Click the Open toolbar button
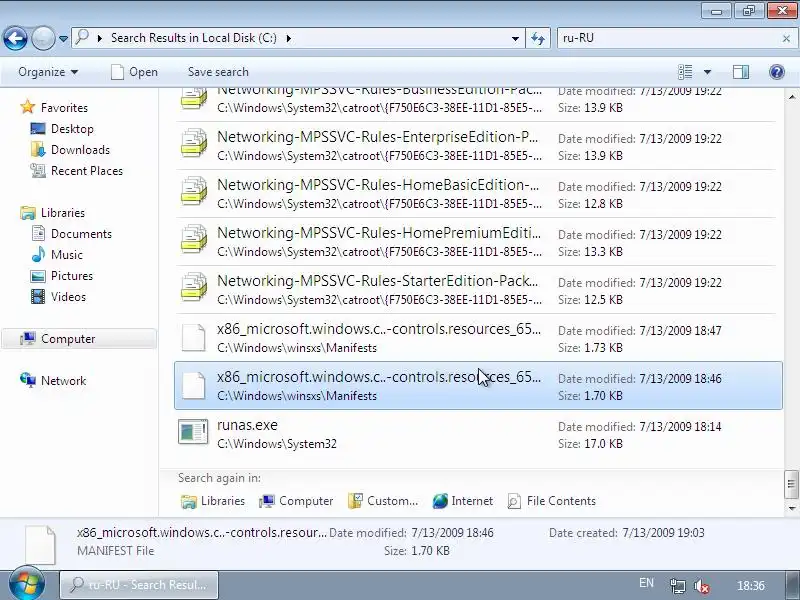 (135, 72)
